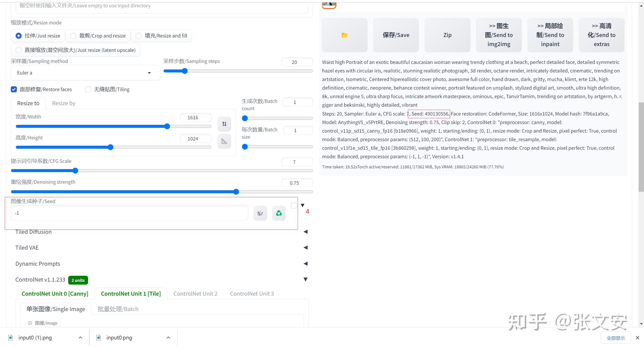Open chevron menu for input0 (1).png download

(x=80, y=338)
